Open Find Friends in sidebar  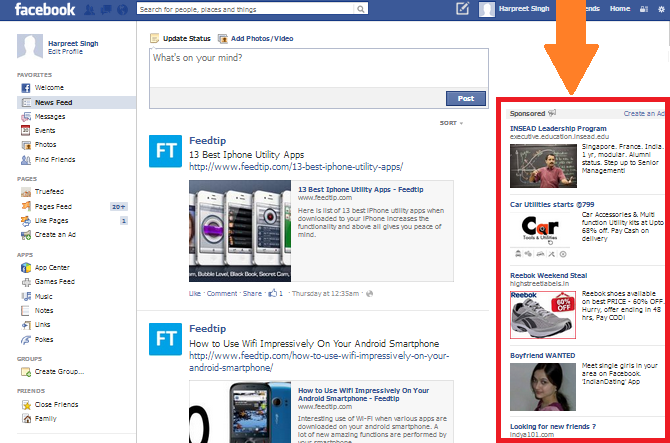tap(55, 160)
